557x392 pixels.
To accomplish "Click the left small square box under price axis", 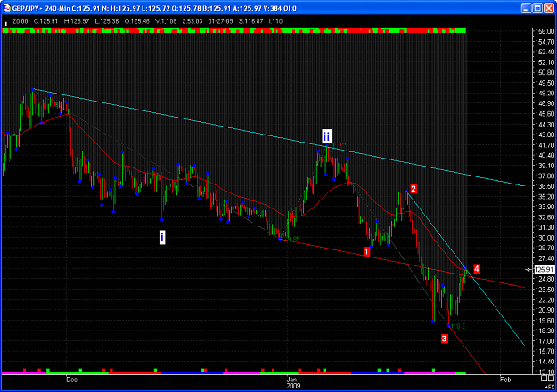I will (x=545, y=380).
